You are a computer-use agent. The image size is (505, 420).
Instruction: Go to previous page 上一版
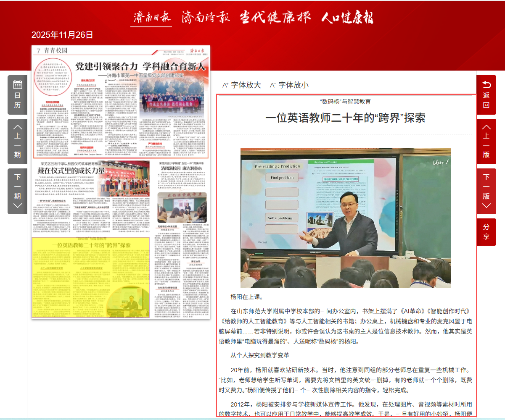486,141
